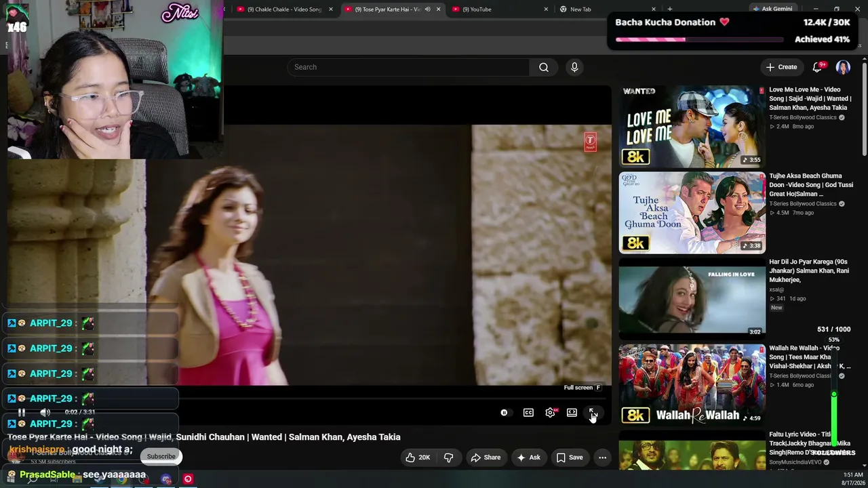This screenshot has height=488, width=868.
Task: Open the Love Me Love Me video thumbnail
Action: [x=692, y=126]
